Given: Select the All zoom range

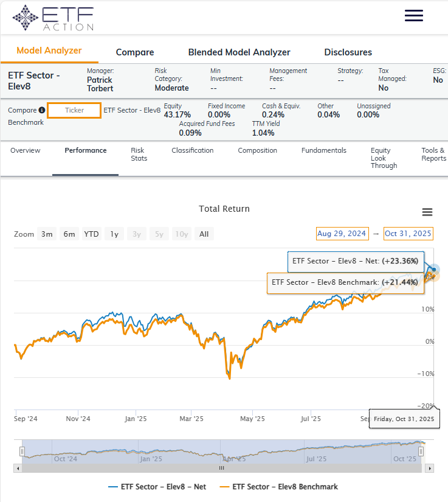Looking at the screenshot, I should point(204,234).
